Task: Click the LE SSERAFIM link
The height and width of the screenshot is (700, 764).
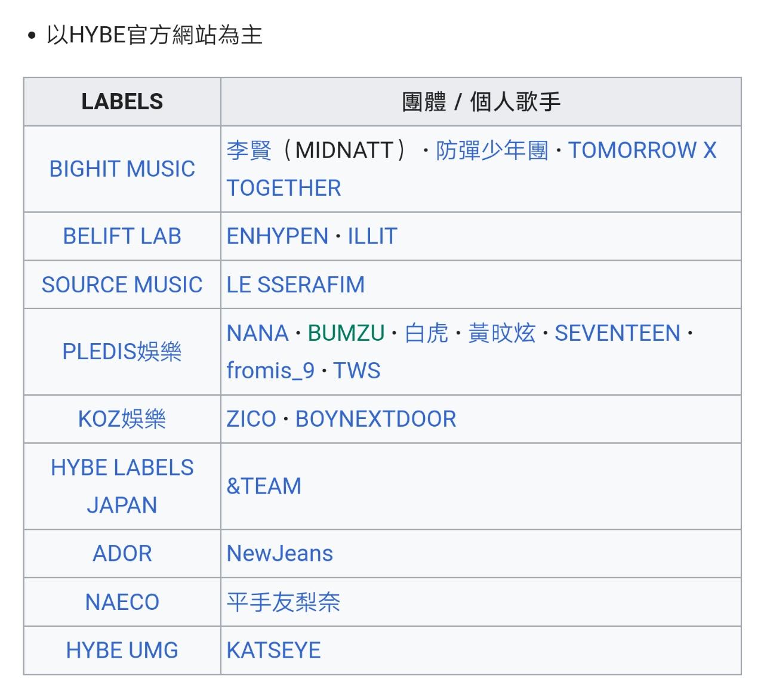Action: tap(295, 285)
